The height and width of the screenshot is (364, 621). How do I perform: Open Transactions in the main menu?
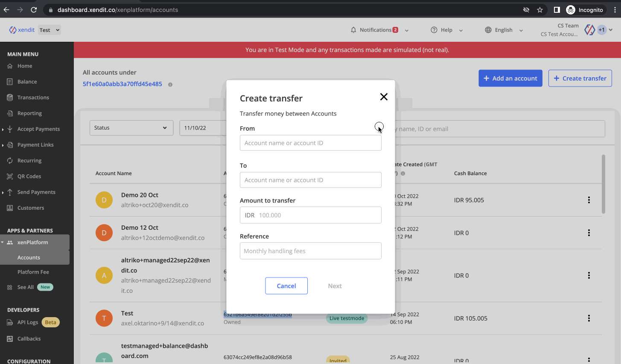pyautogui.click(x=33, y=98)
